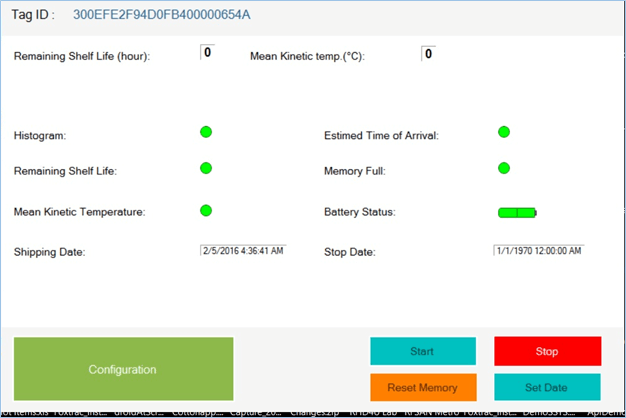The image size is (626, 418).
Task: Click the Mean Kinetic Temperature green indicator
Action: tap(206, 210)
